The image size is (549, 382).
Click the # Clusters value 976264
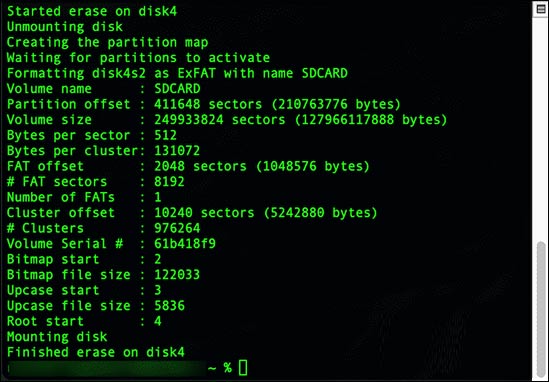(x=177, y=228)
